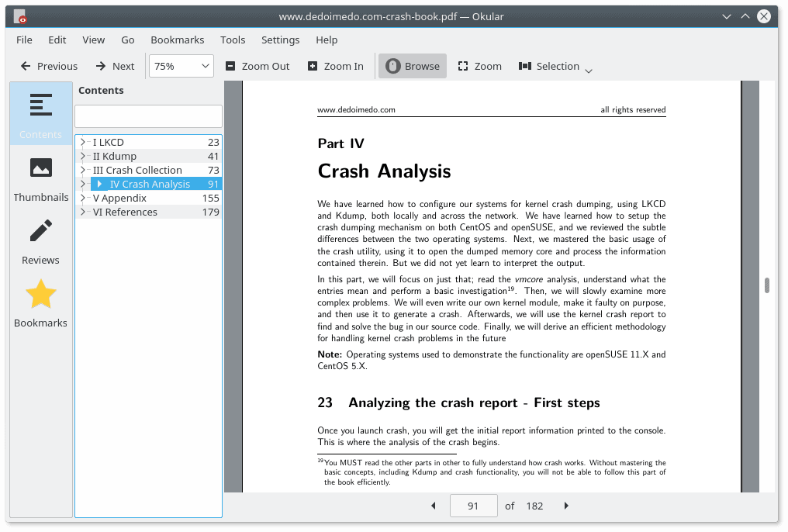This screenshot has width=788, height=532.
Task: Activate the Selection tool
Action: [549, 67]
